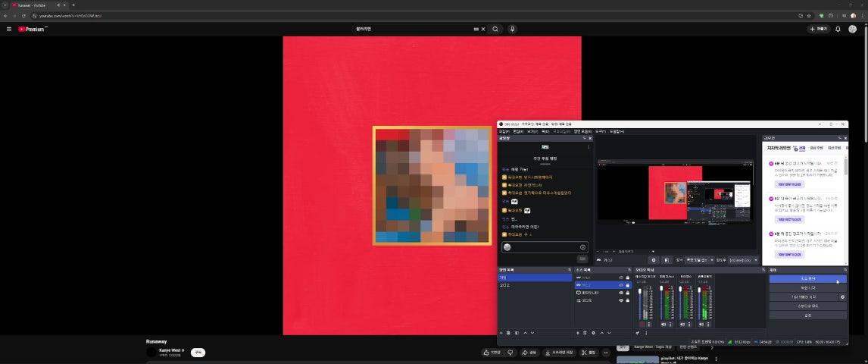Screen dimensions: 868x364
Task: Bookmark this page with the star icon
Action: click(809, 15)
